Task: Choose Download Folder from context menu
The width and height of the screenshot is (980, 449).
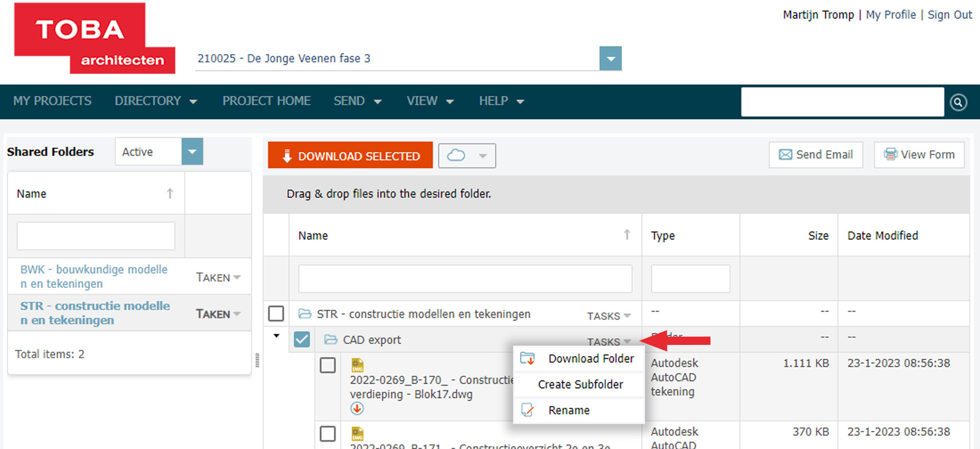Action: click(x=591, y=359)
